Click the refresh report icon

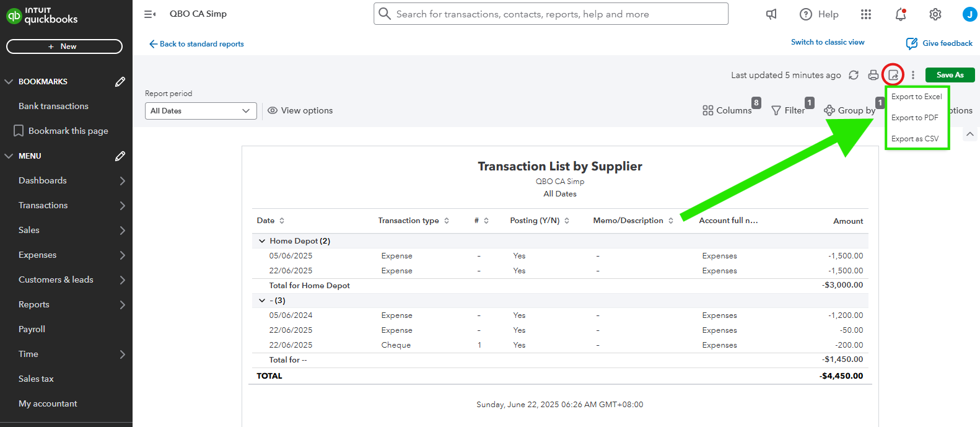(854, 75)
